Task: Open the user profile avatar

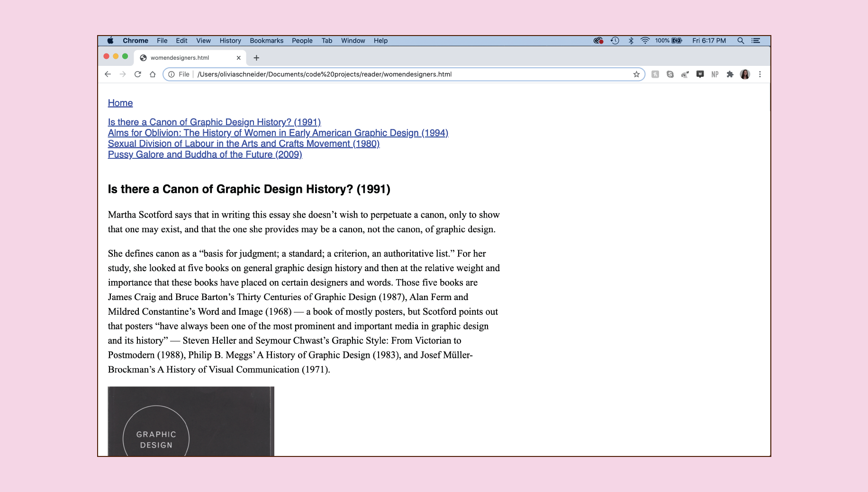Action: coord(745,74)
